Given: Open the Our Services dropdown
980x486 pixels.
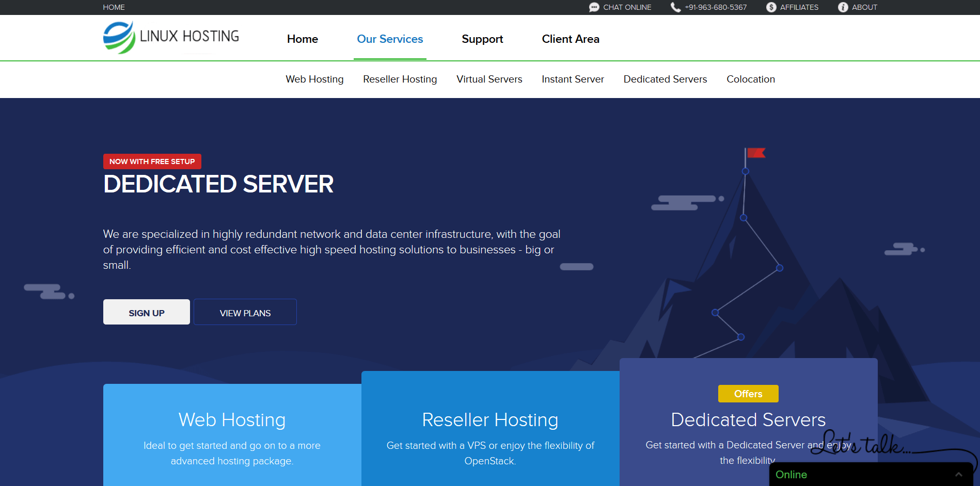Looking at the screenshot, I should click(390, 39).
